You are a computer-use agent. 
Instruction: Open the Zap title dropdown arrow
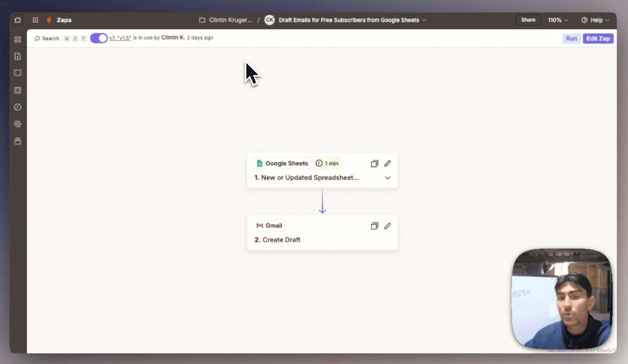[x=424, y=20]
